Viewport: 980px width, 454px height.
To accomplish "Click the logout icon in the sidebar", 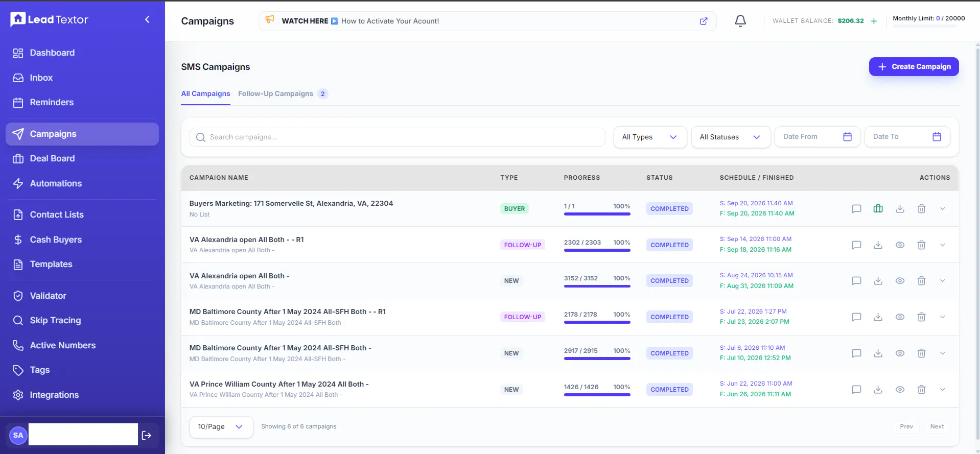I will tap(147, 435).
